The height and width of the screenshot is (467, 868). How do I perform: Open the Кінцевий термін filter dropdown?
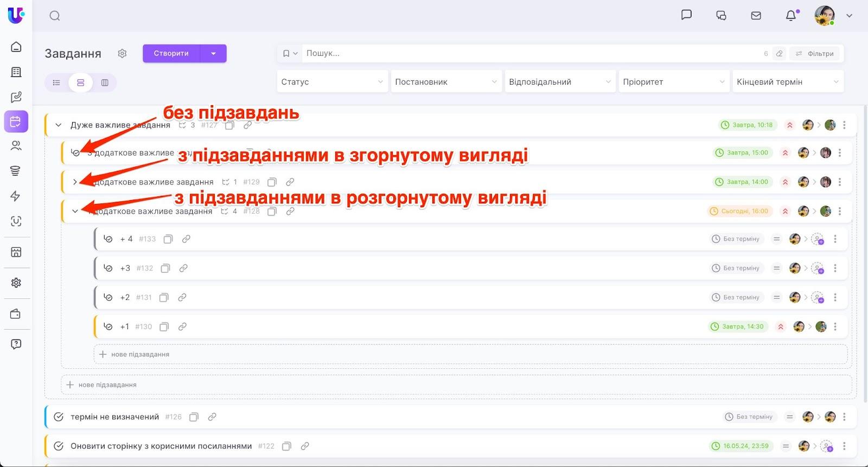pos(788,82)
